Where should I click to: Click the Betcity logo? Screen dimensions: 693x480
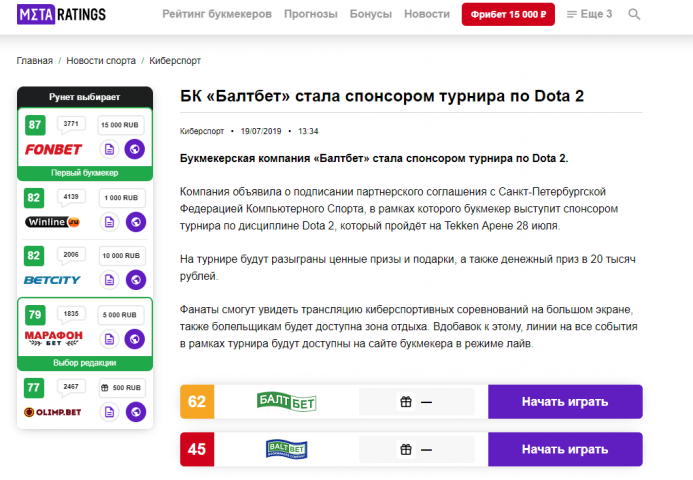point(52,280)
